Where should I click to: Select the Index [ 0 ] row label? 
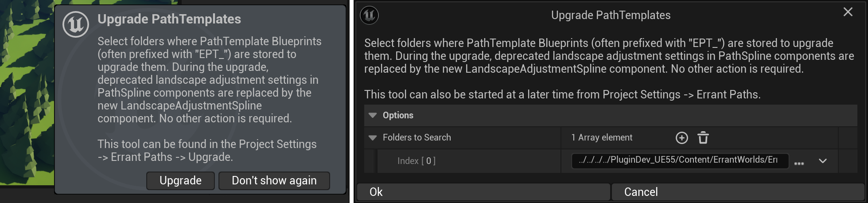(416, 161)
